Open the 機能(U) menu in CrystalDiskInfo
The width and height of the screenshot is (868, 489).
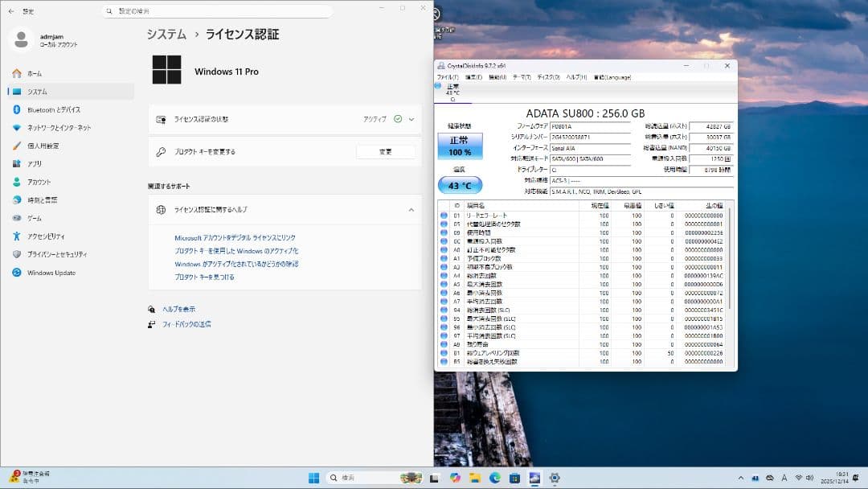point(497,77)
